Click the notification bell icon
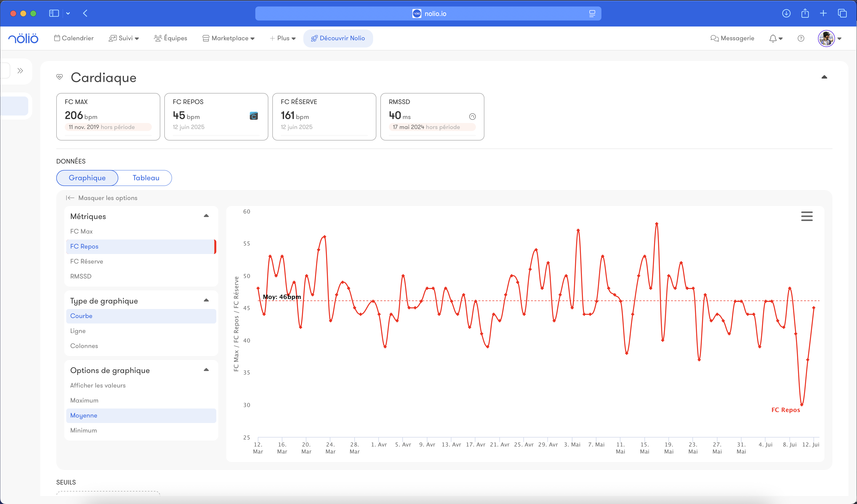The width and height of the screenshot is (857, 504). [x=773, y=38]
